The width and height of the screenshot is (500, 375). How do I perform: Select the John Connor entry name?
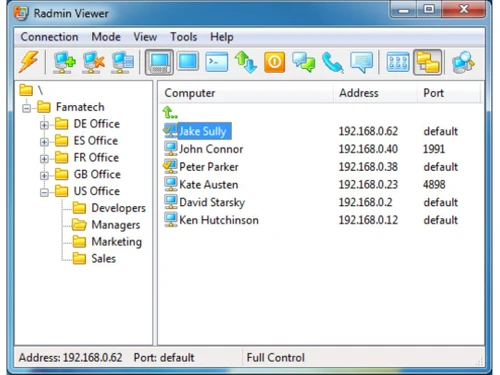[211, 149]
